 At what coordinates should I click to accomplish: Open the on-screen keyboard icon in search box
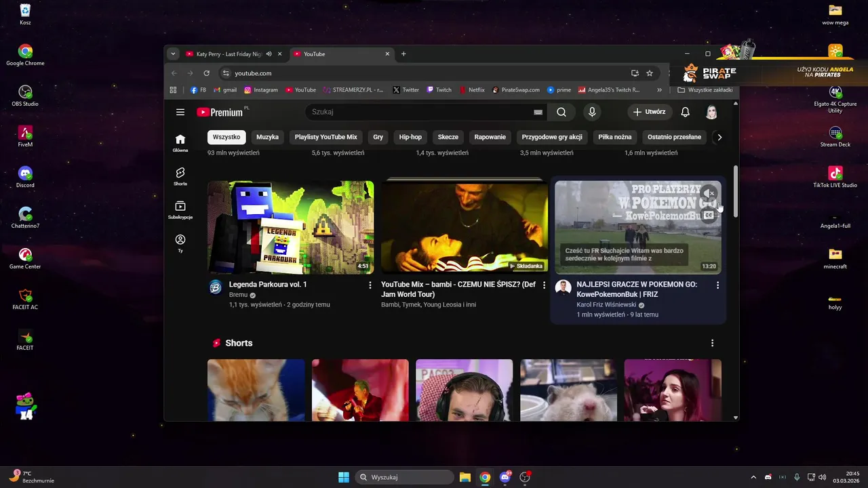point(538,112)
